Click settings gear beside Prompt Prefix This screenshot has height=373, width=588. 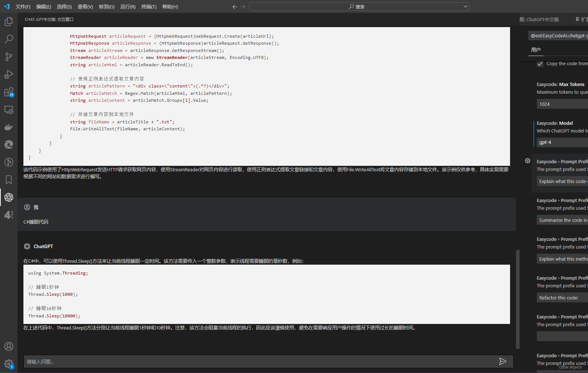coord(528,161)
